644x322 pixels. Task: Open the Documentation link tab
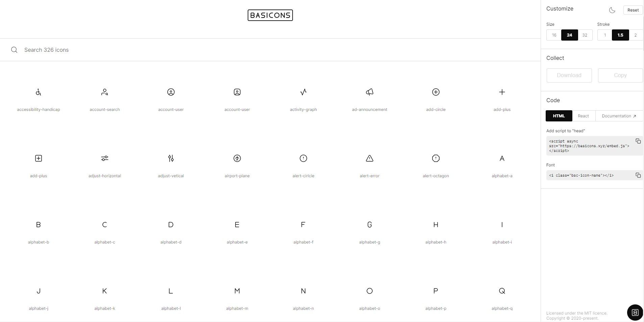click(619, 116)
